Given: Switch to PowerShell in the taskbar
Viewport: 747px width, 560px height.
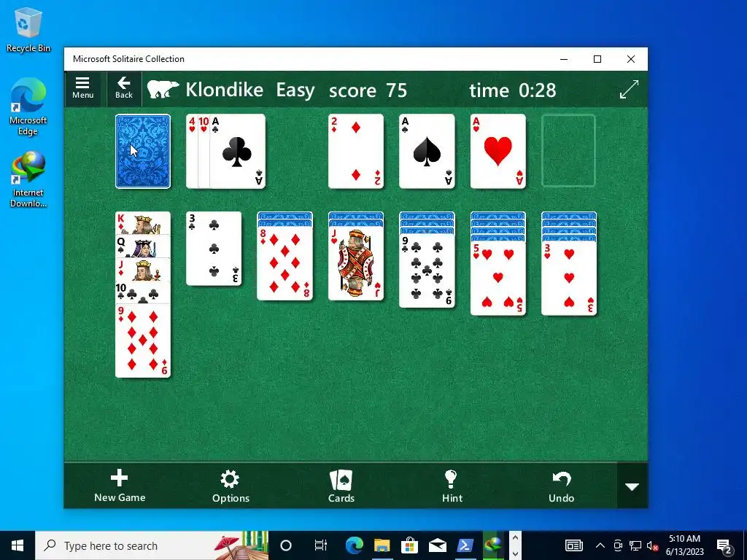Looking at the screenshot, I should coord(465,545).
